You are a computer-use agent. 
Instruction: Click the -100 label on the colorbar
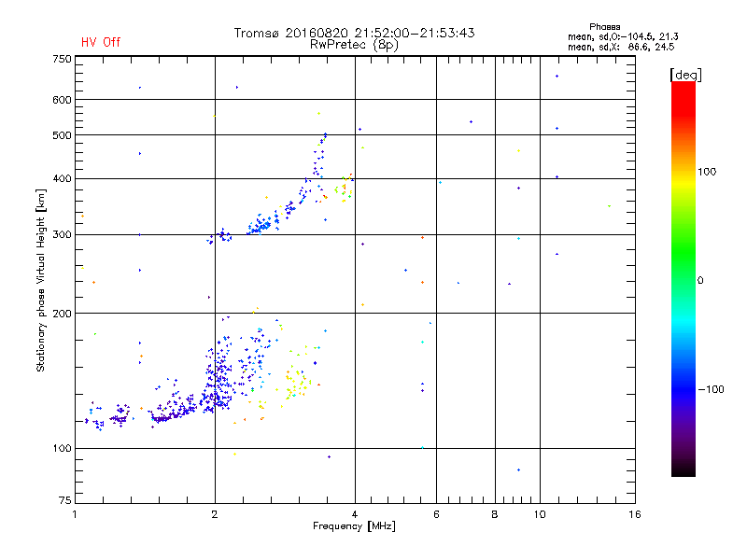(x=711, y=389)
